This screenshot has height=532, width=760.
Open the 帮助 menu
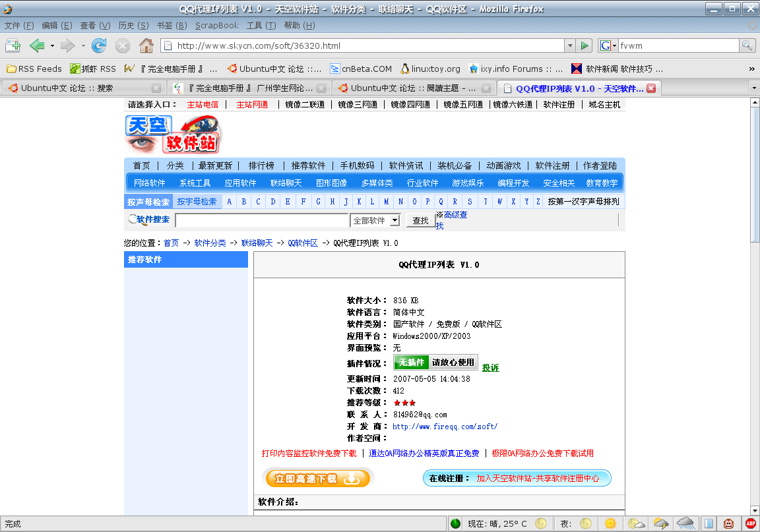point(300,26)
